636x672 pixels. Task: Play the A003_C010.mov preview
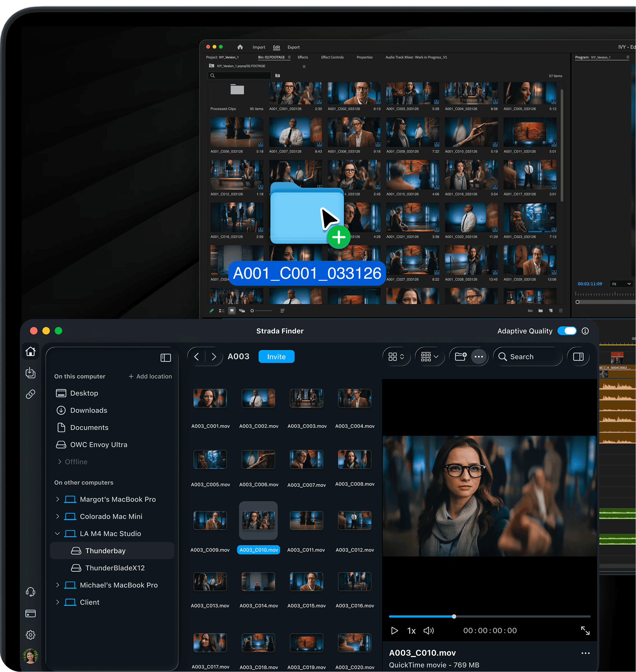point(394,631)
